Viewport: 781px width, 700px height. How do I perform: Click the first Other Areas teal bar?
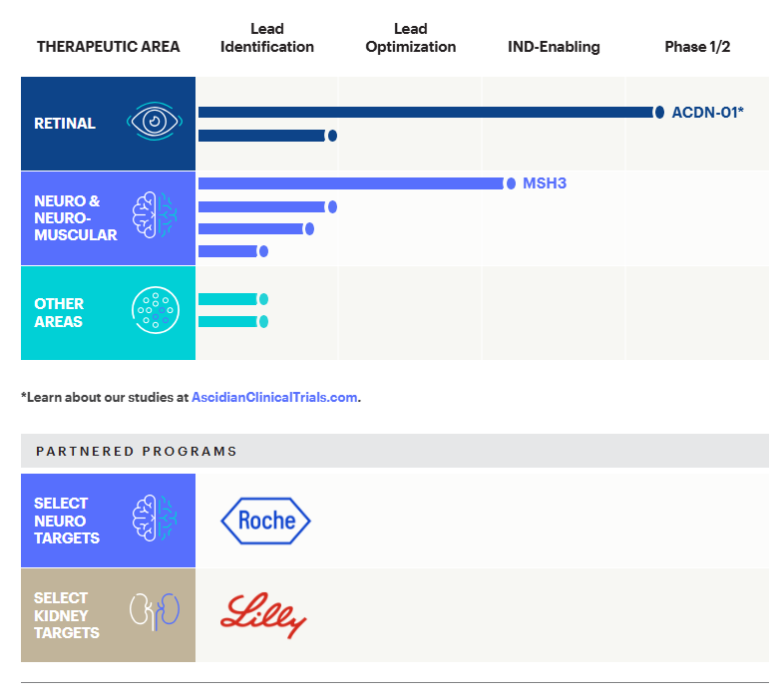(233, 299)
